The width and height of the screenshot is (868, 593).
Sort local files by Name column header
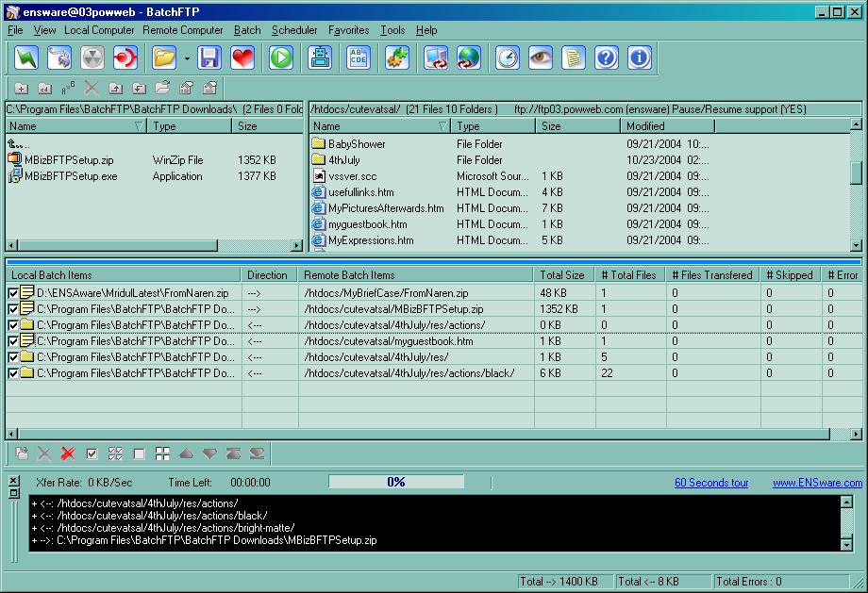76,126
